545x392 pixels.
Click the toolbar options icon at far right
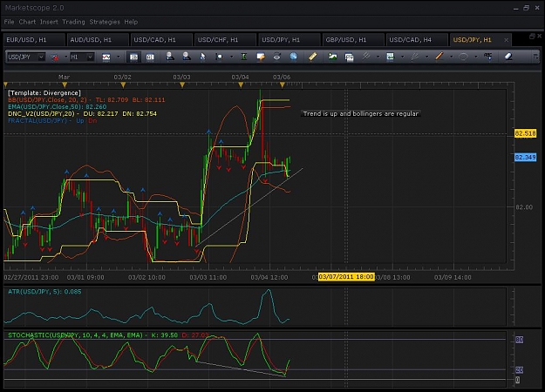(x=535, y=57)
